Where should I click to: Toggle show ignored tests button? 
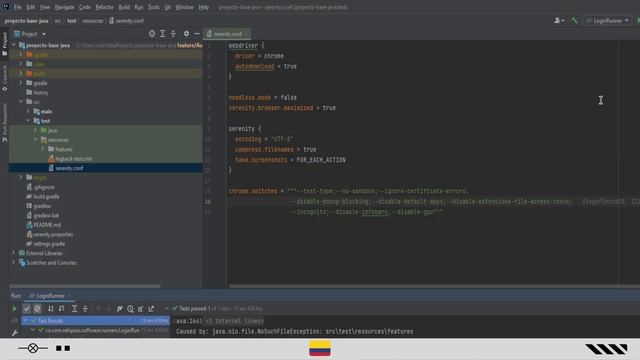coord(37,309)
